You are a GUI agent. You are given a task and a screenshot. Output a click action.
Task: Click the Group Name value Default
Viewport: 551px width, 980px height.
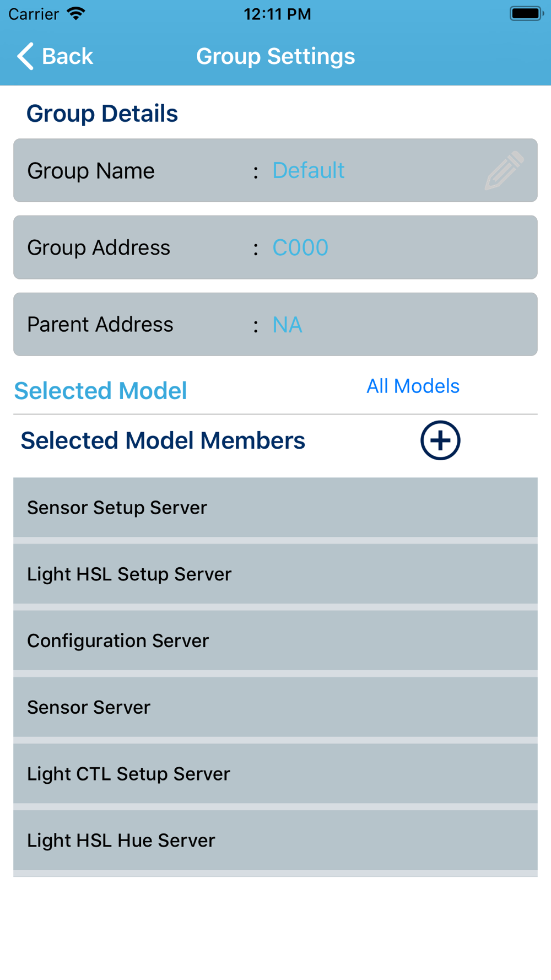tap(309, 170)
